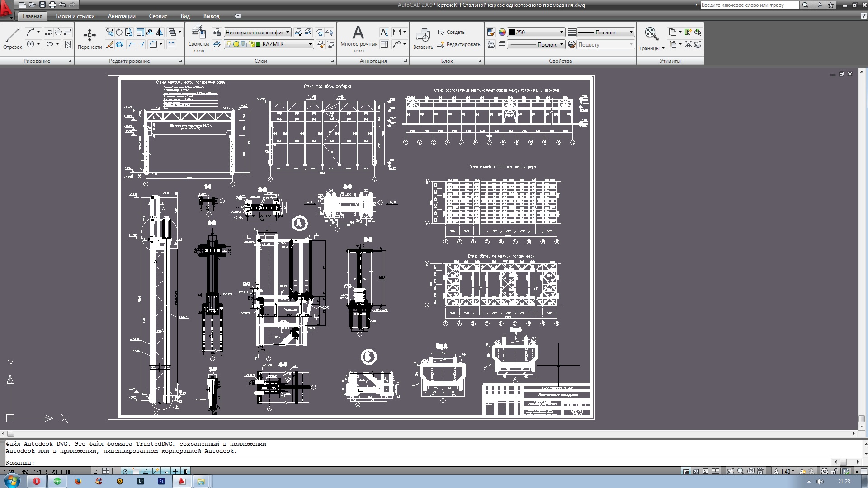The height and width of the screenshot is (488, 868).
Task: Open the Вид ribbon tab
Action: coord(185,16)
